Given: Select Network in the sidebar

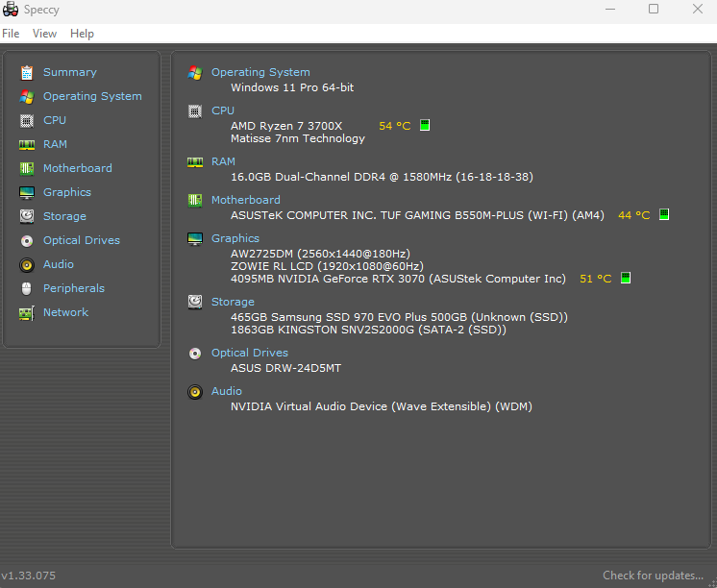Looking at the screenshot, I should pos(65,312).
